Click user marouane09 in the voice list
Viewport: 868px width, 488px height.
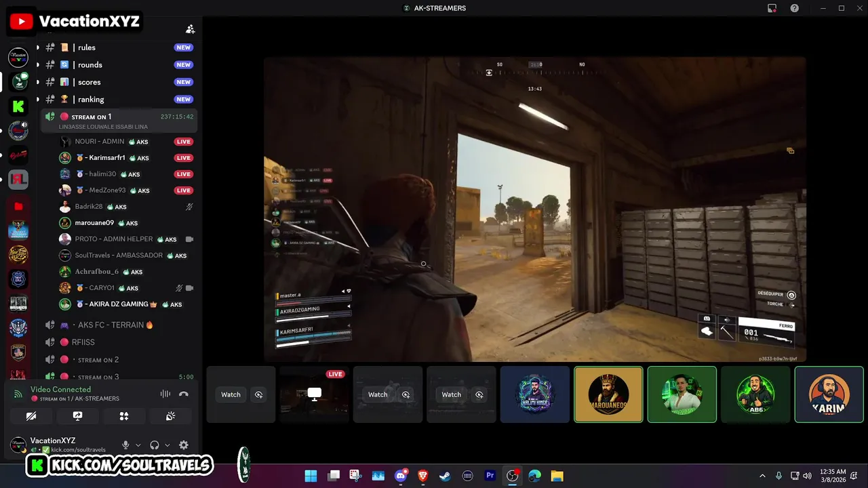point(94,223)
